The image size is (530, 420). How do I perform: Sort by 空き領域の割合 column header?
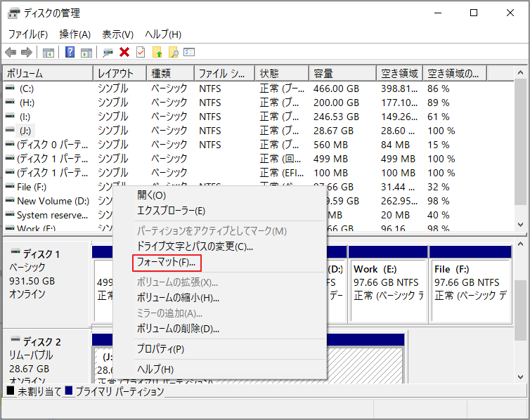click(x=455, y=73)
